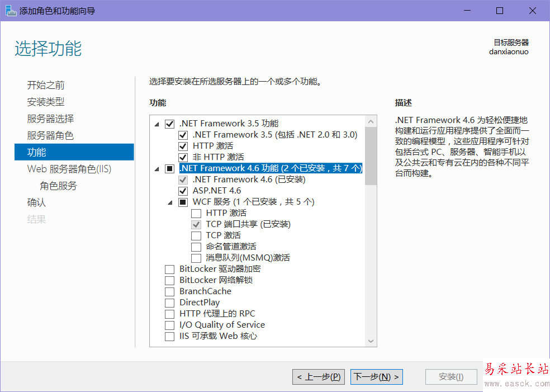Toggle WCF 服务 checkbox
The width and height of the screenshot is (550, 392).
(183, 202)
